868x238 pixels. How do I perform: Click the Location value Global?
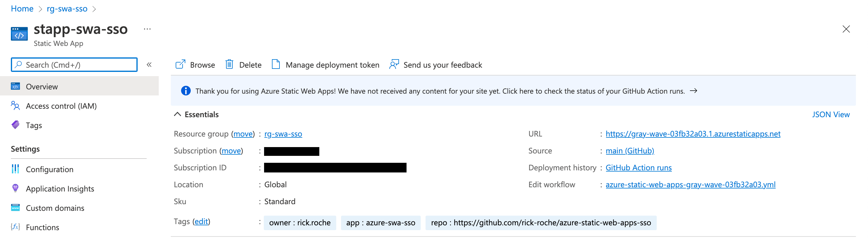[275, 185]
